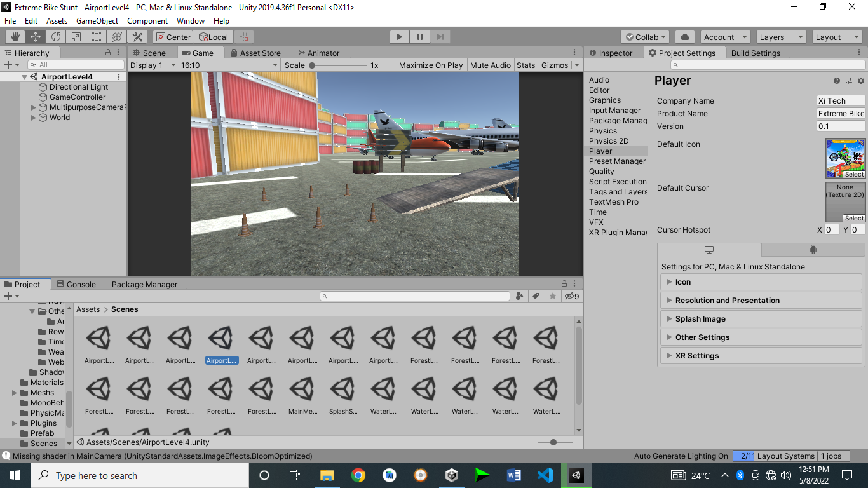Open Unity Cloud Services via cloud icon
Image resolution: width=868 pixels, height=488 pixels.
coord(684,36)
